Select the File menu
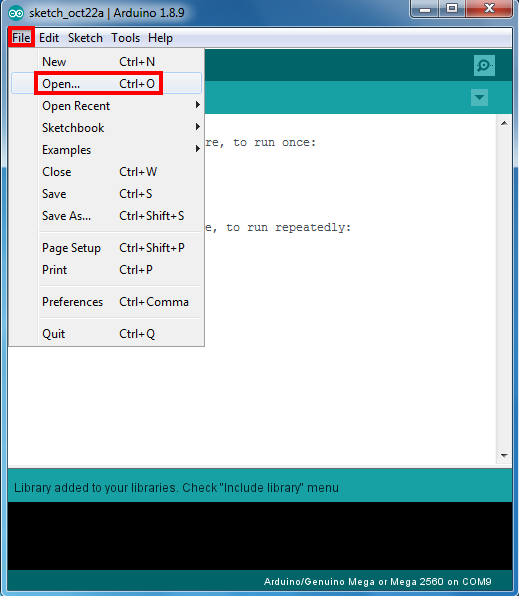 [x=21, y=38]
